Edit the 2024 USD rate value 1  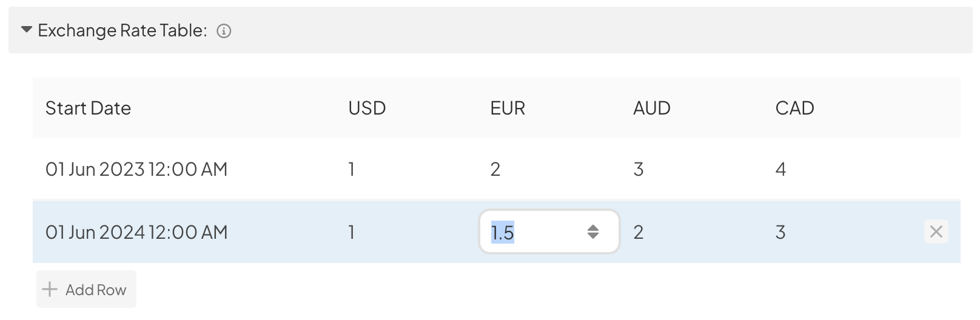(352, 232)
